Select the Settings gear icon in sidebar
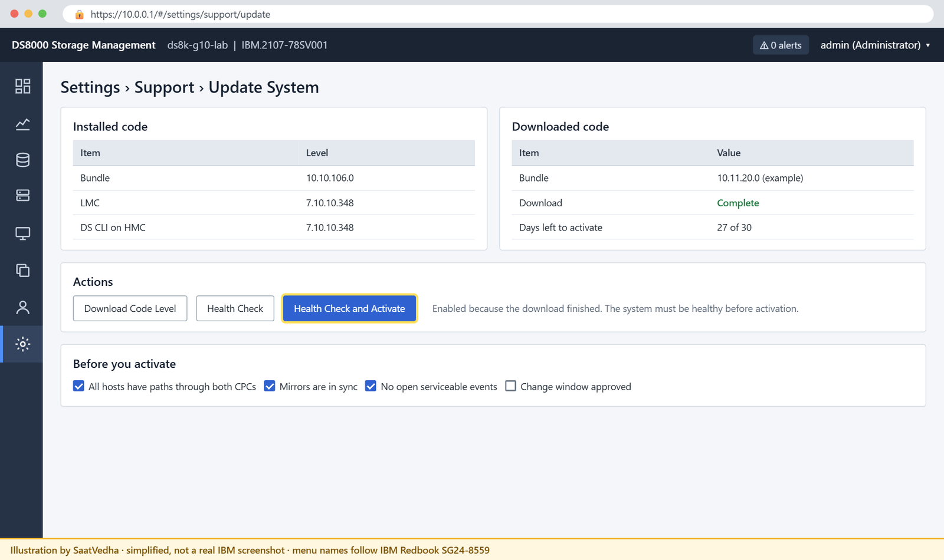 tap(22, 344)
